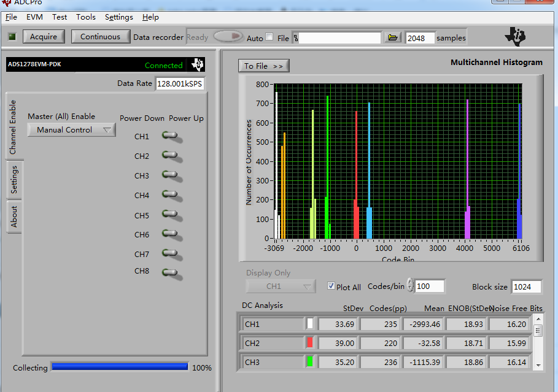Click the Block size input field
558x392 pixels.
pyautogui.click(x=526, y=287)
